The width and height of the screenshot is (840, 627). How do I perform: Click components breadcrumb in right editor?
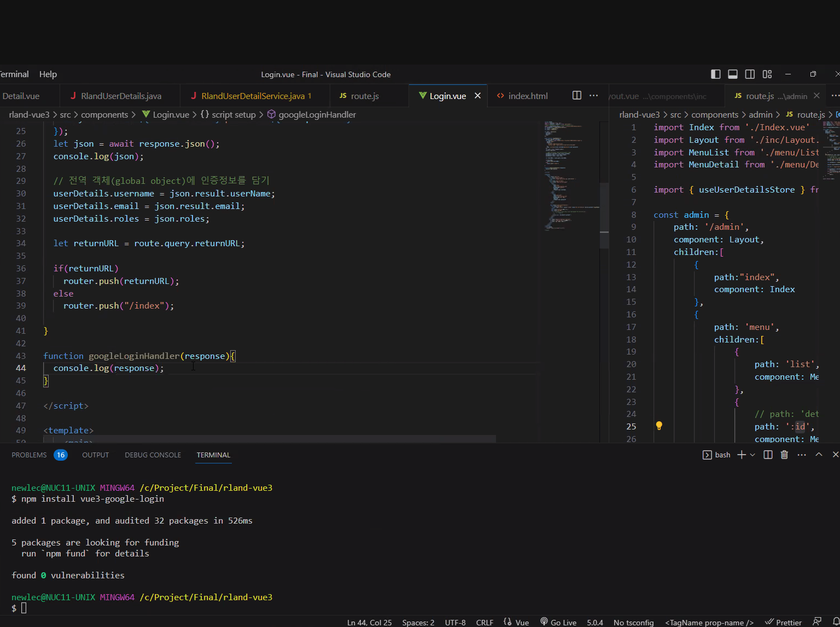[x=715, y=114]
